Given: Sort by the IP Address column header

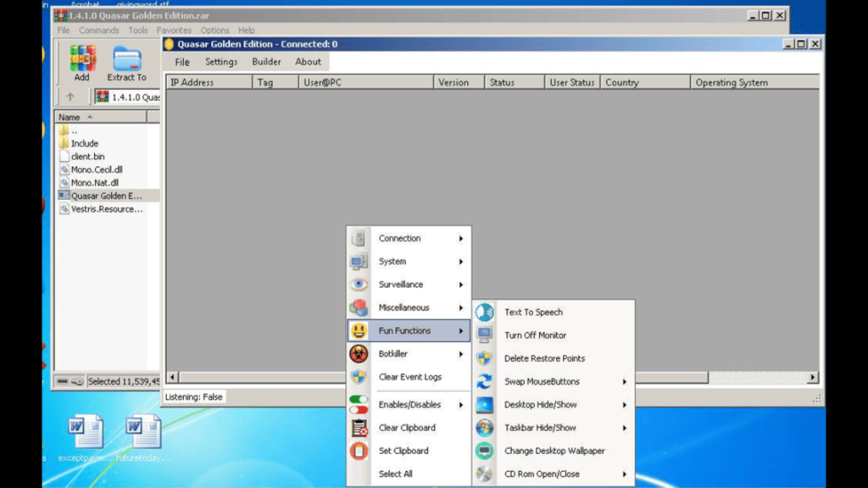Looking at the screenshot, I should pyautogui.click(x=209, y=82).
